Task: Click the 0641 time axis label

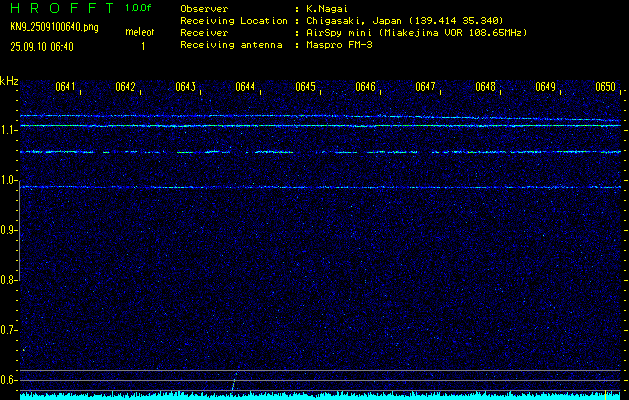Action: 65,87
